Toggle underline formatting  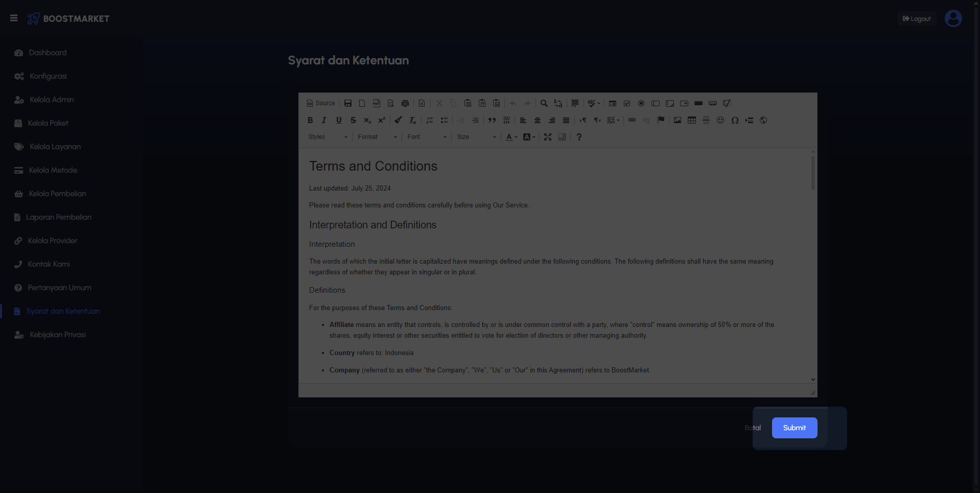tap(339, 120)
